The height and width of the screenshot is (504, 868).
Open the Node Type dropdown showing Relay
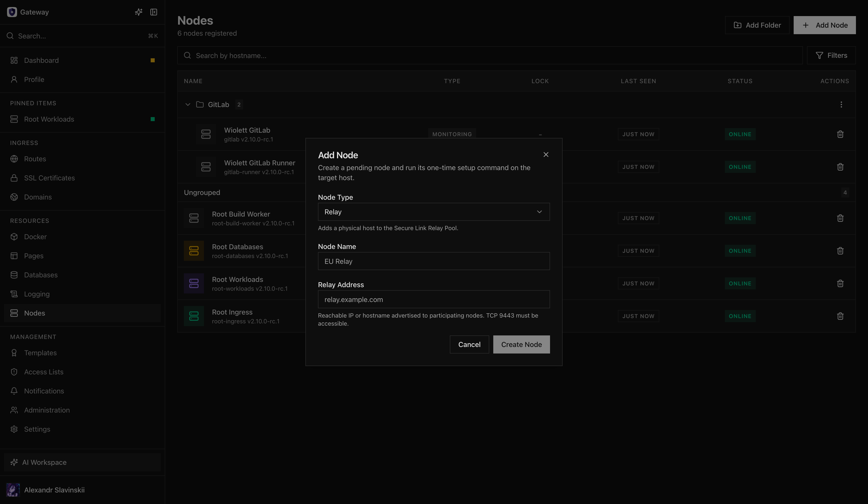(434, 212)
